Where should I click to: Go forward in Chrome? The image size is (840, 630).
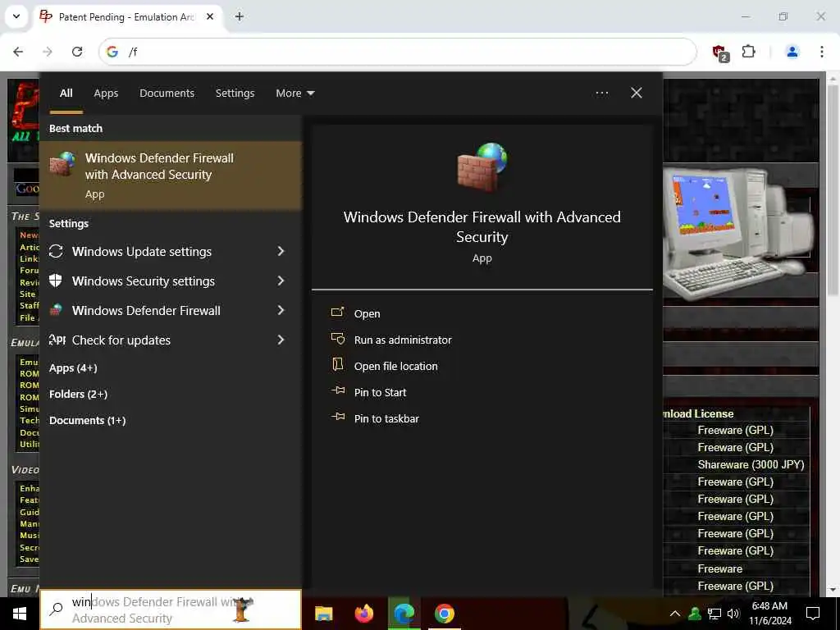pyautogui.click(x=48, y=52)
